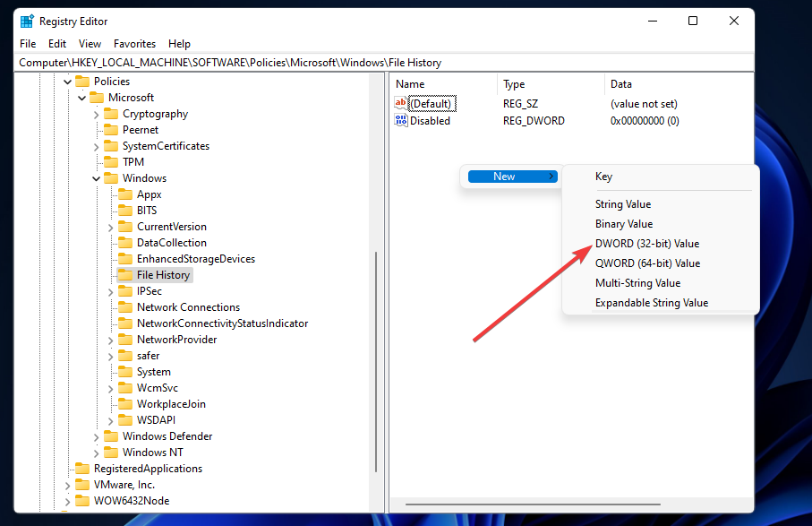Expand the WcmSvc key
Image resolution: width=812 pixels, height=526 pixels.
(x=110, y=389)
